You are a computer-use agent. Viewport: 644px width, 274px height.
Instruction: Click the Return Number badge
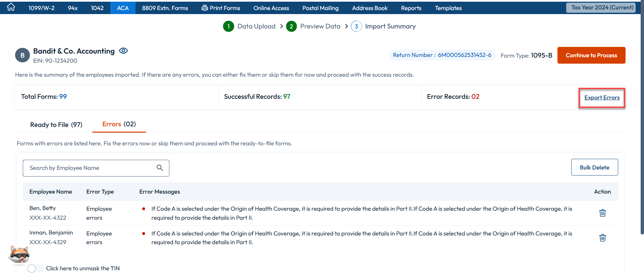442,55
